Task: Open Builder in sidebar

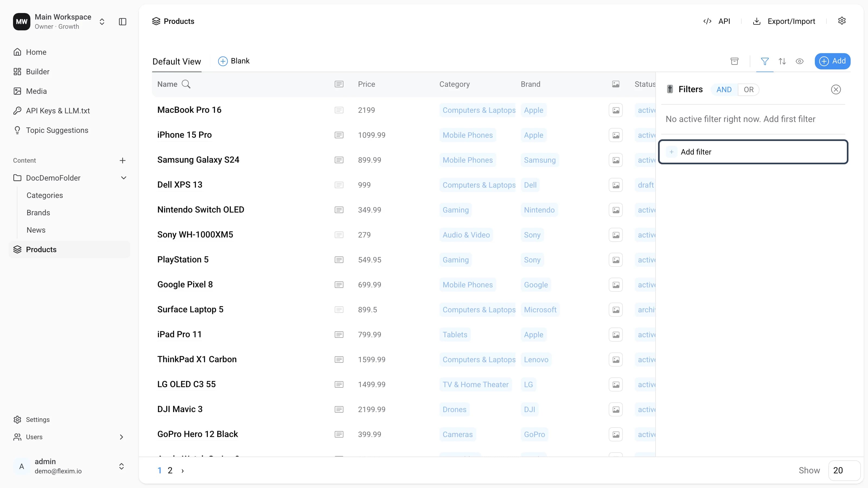Action: pos(69,72)
